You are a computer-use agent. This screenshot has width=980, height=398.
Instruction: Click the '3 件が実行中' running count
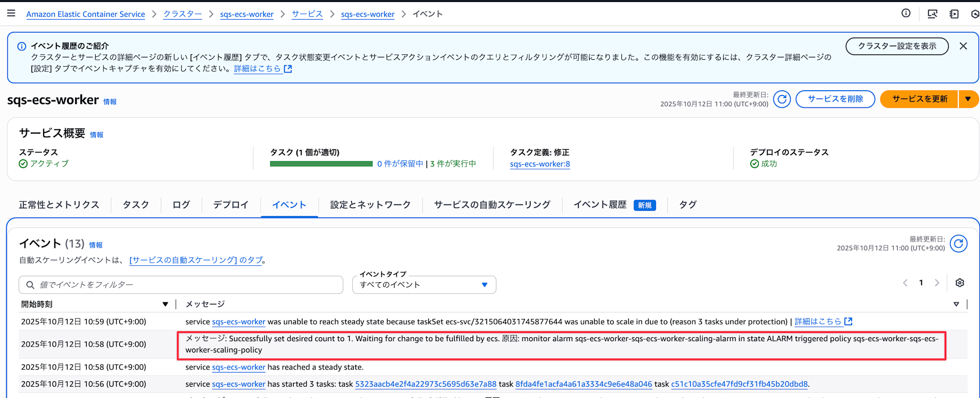pos(453,164)
